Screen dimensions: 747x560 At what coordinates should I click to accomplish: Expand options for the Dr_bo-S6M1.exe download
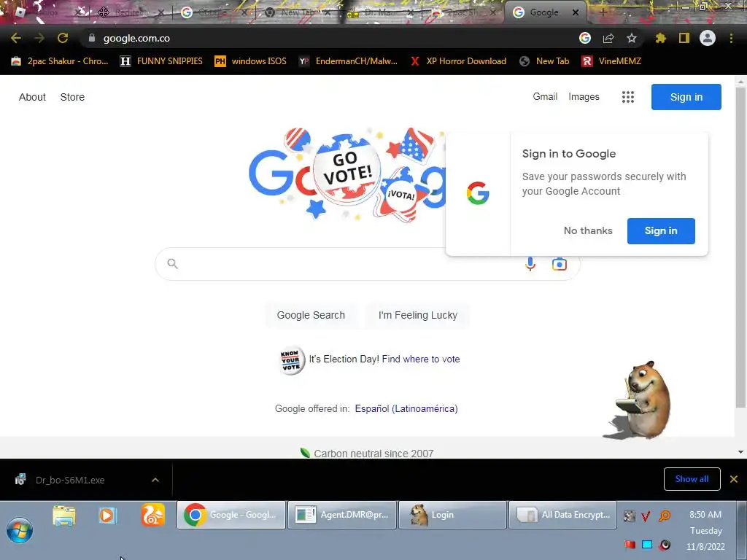[x=155, y=480]
